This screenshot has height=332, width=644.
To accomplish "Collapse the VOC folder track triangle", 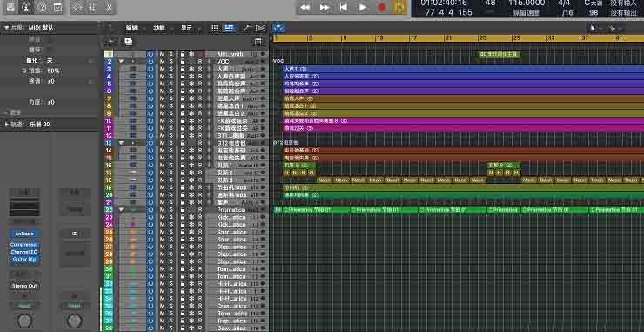I will coord(122,61).
